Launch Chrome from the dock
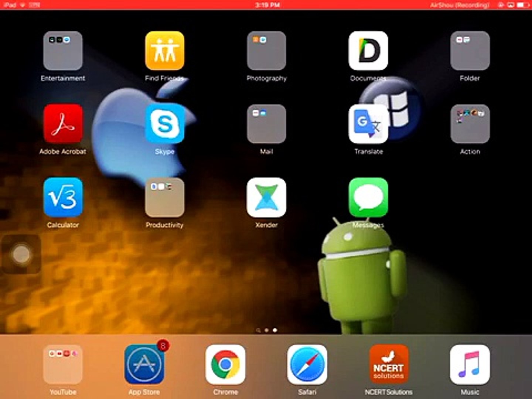 click(225, 365)
